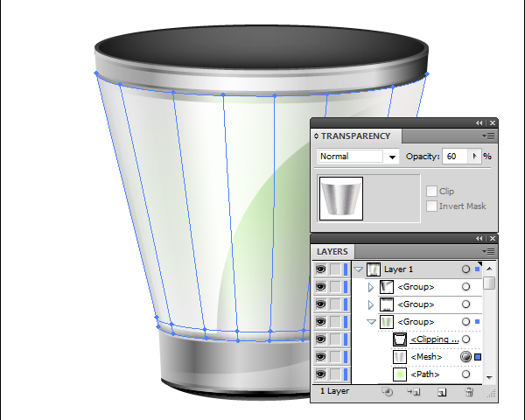
Task: Open the Transparency panel options menu
Action: [488, 136]
